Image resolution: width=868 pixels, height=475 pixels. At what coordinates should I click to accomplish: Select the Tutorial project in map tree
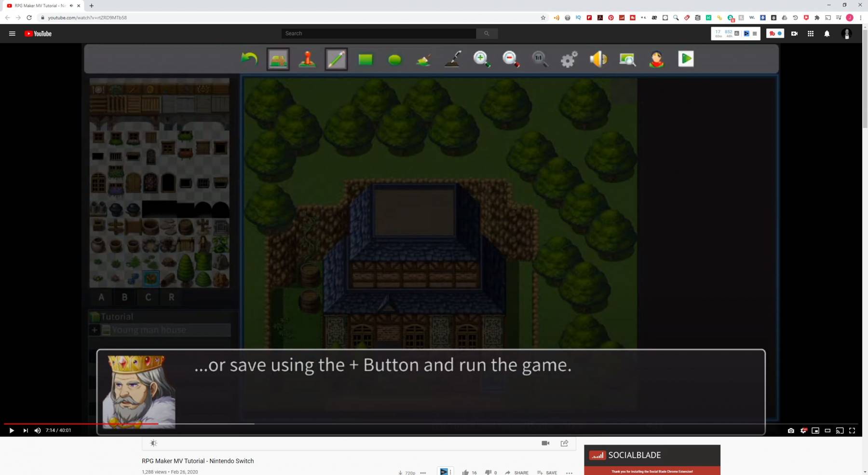(x=117, y=317)
